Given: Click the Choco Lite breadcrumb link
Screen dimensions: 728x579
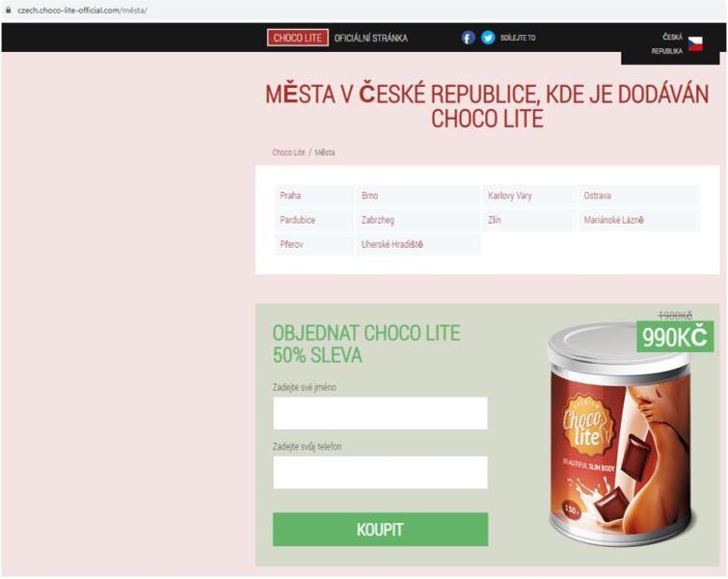Looking at the screenshot, I should (288, 152).
